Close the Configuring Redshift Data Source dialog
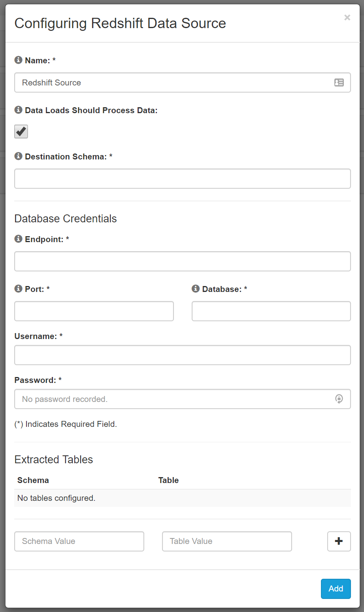Image resolution: width=364 pixels, height=612 pixels. [x=347, y=17]
